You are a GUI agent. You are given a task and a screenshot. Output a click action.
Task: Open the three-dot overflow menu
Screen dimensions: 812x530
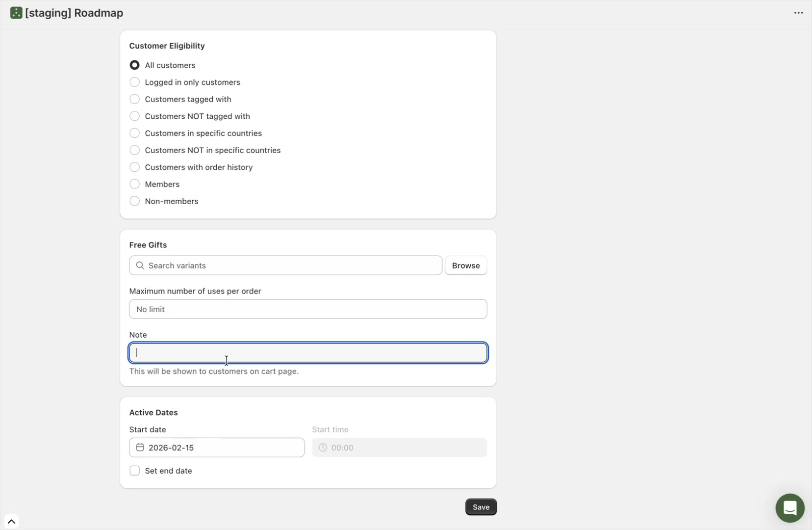798,12
